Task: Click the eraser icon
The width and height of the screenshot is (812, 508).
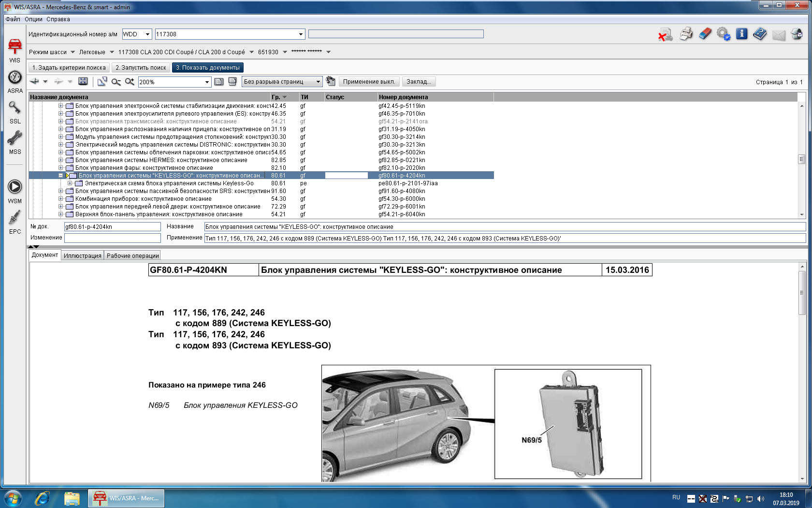Action: (705, 34)
